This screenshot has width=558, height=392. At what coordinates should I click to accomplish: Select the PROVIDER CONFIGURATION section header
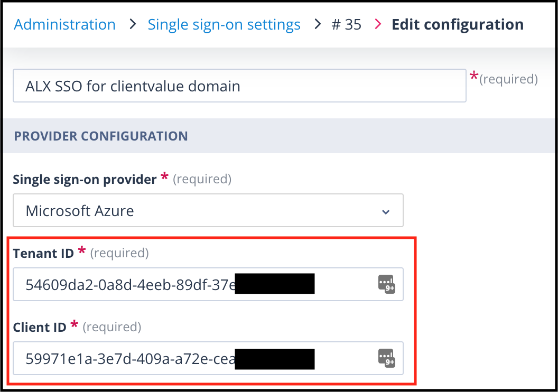pos(101,136)
